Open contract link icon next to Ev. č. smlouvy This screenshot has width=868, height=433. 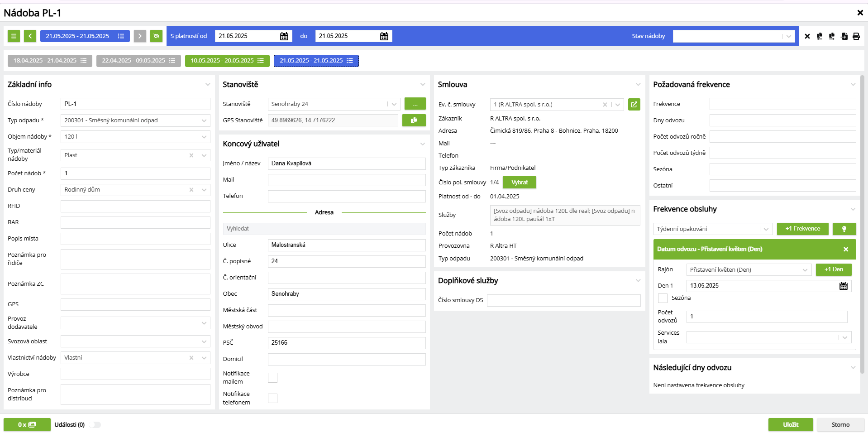tap(634, 105)
